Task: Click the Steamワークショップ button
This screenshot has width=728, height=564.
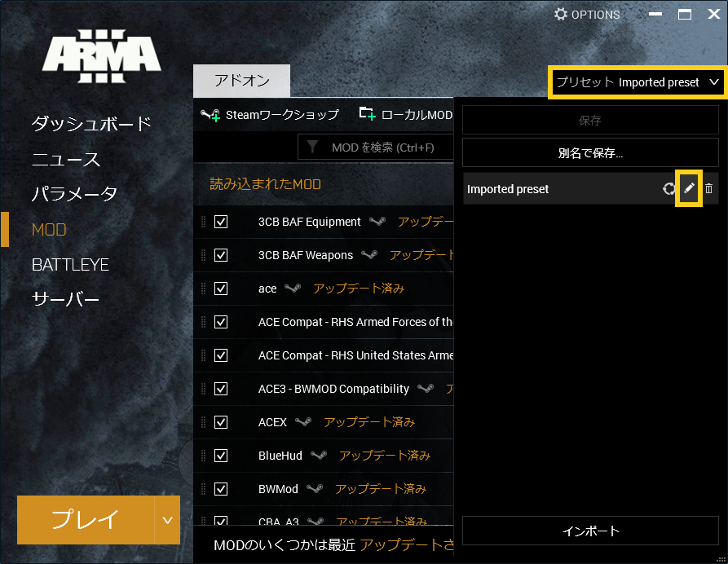Action: click(270, 115)
